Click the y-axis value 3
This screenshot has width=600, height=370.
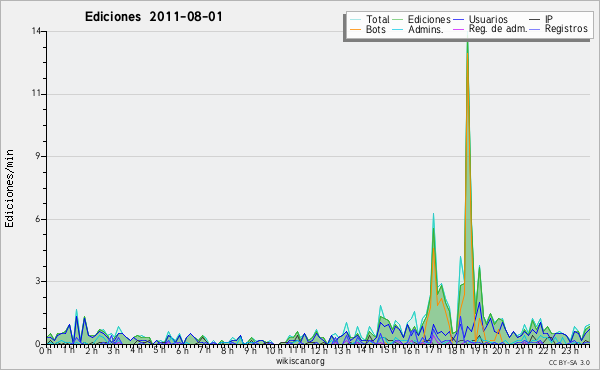pos(38,281)
